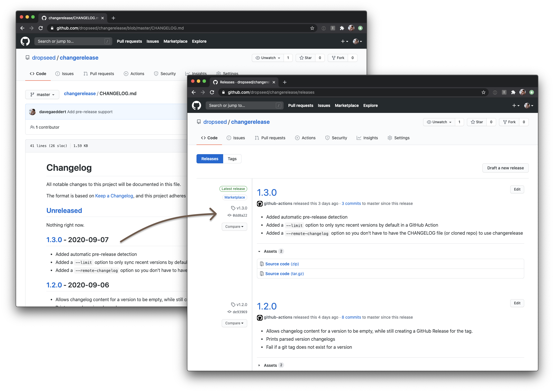This screenshot has height=392, width=554.
Task: Edit the 1.3.0 release
Action: click(x=517, y=189)
